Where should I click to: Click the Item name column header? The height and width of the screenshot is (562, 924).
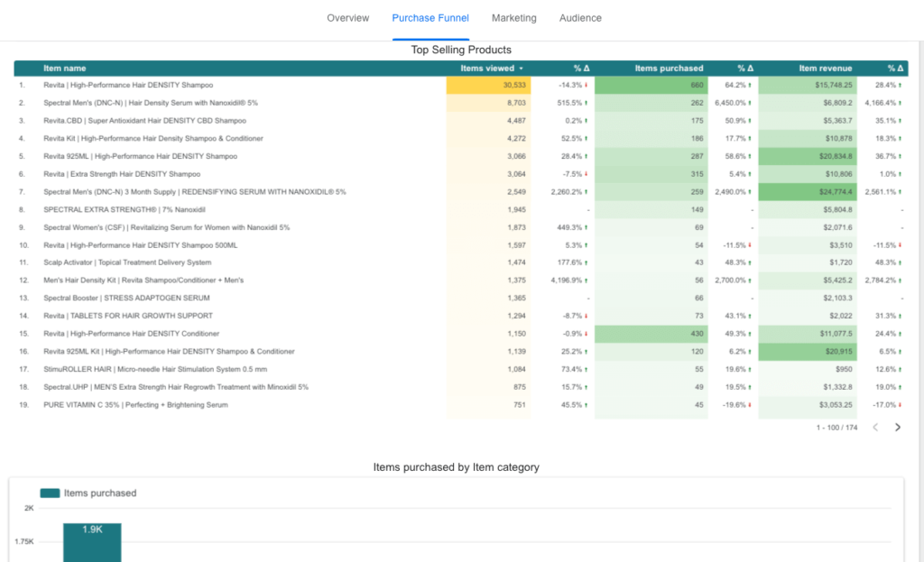64,69
